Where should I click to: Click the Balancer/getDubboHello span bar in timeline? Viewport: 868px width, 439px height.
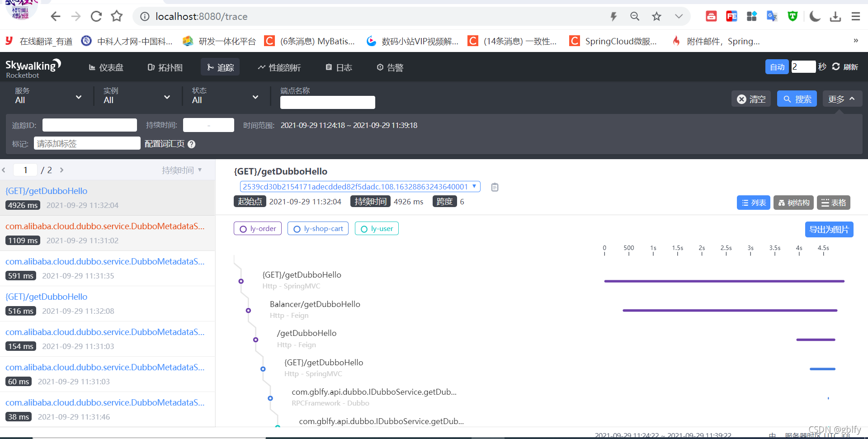(x=730, y=311)
